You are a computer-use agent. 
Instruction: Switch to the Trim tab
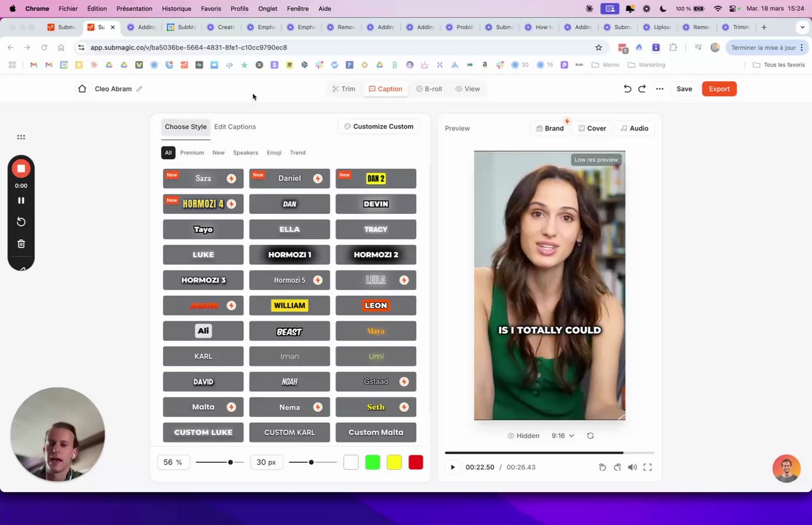click(x=344, y=89)
